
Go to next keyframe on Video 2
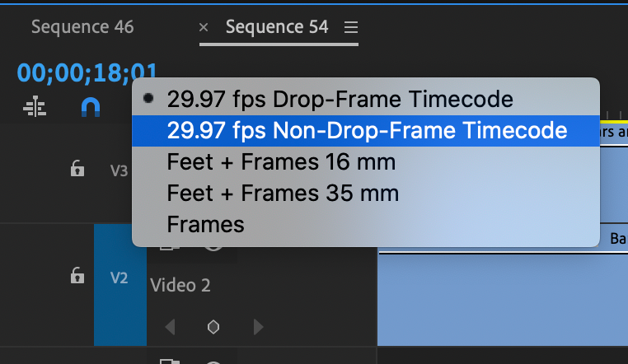pyautogui.click(x=258, y=327)
